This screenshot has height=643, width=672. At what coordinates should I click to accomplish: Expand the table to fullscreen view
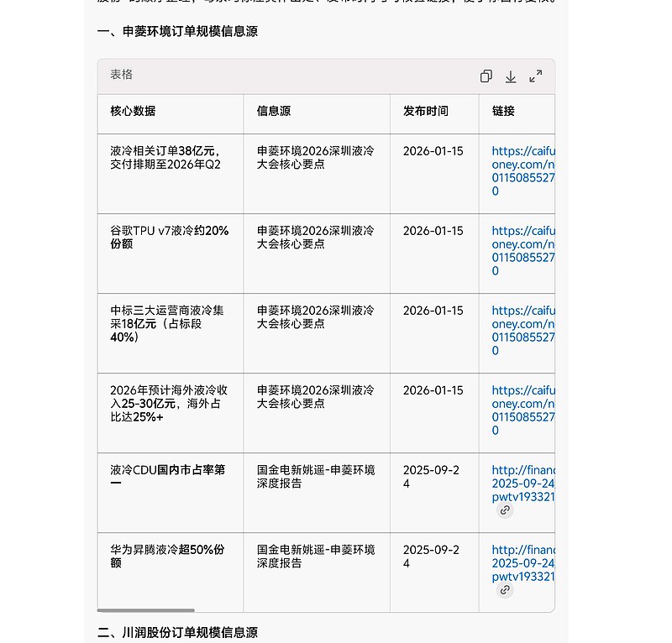pos(536,76)
